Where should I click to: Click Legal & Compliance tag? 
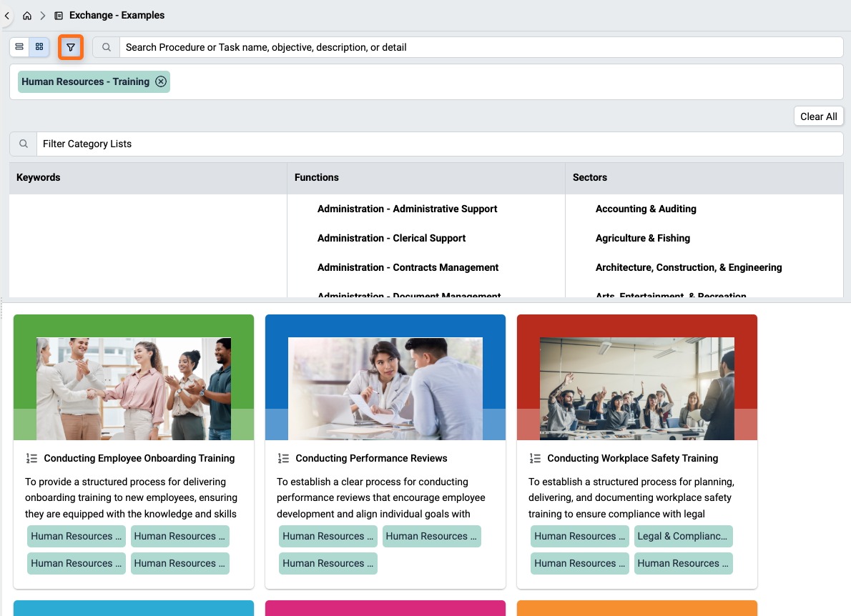click(683, 536)
